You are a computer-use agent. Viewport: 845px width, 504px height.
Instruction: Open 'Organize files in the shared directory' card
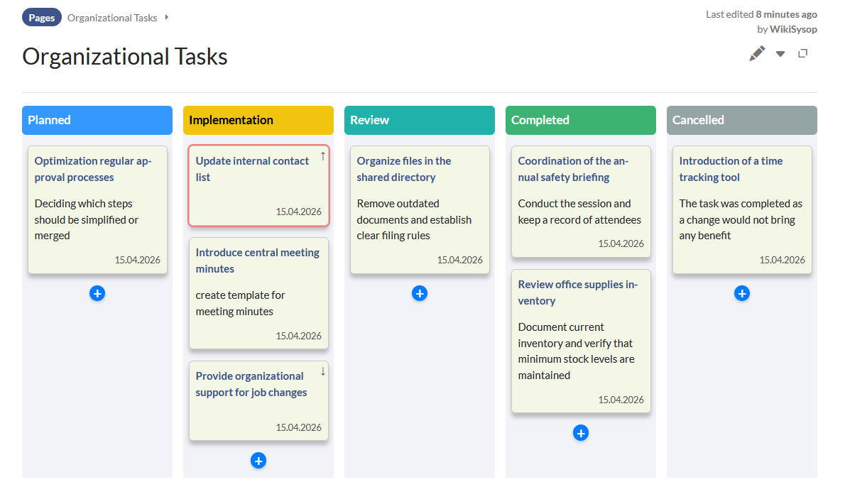404,169
